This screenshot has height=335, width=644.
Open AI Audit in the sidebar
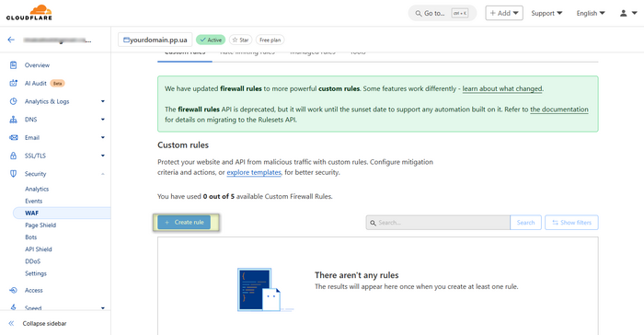click(35, 83)
